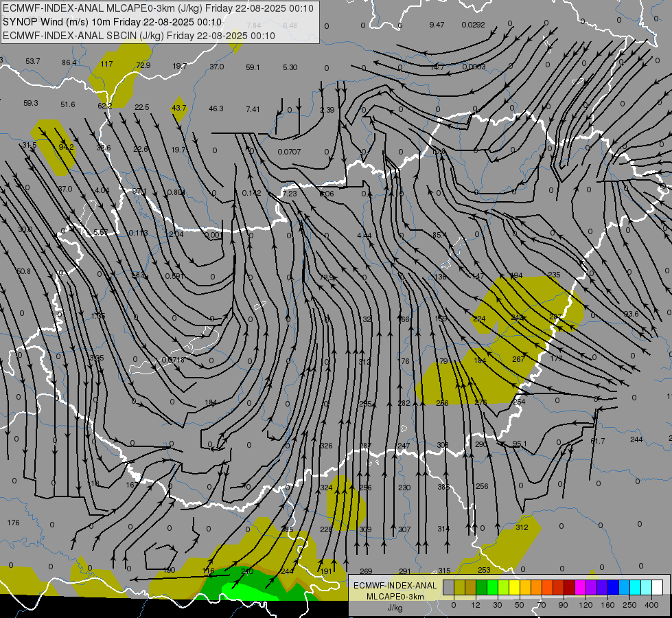Image resolution: width=672 pixels, height=618 pixels.
Task: Click the map value 235
Action: click(x=554, y=275)
